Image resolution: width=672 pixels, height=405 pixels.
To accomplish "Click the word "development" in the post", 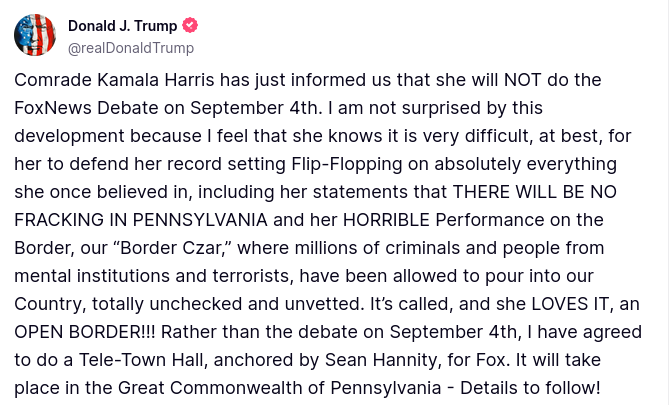I will coord(65,136).
